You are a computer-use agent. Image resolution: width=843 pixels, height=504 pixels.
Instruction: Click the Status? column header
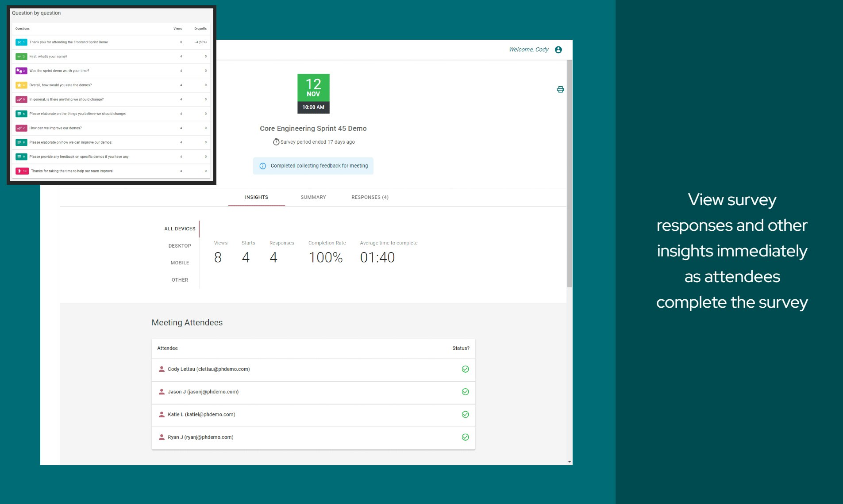[461, 348]
